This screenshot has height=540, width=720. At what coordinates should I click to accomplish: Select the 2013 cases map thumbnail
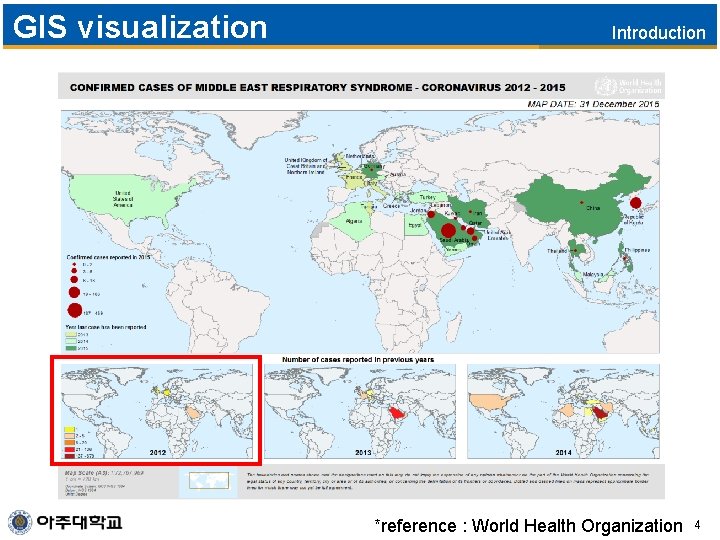coord(360,411)
